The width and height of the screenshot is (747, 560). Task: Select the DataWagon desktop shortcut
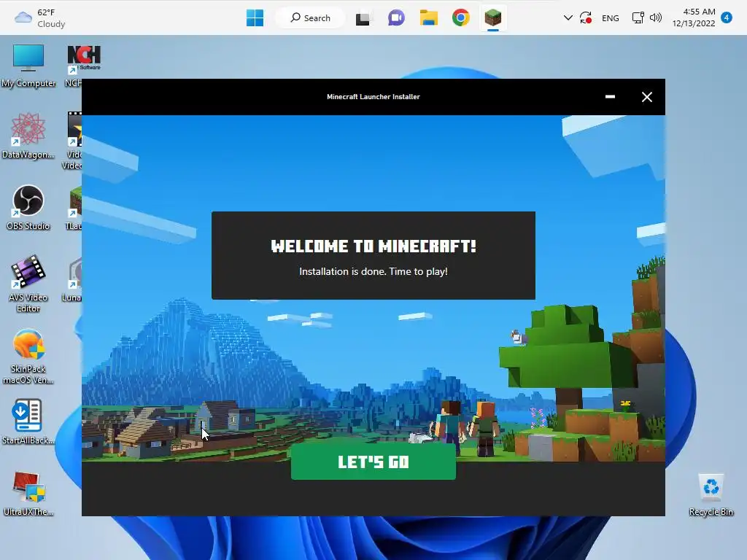tap(28, 136)
